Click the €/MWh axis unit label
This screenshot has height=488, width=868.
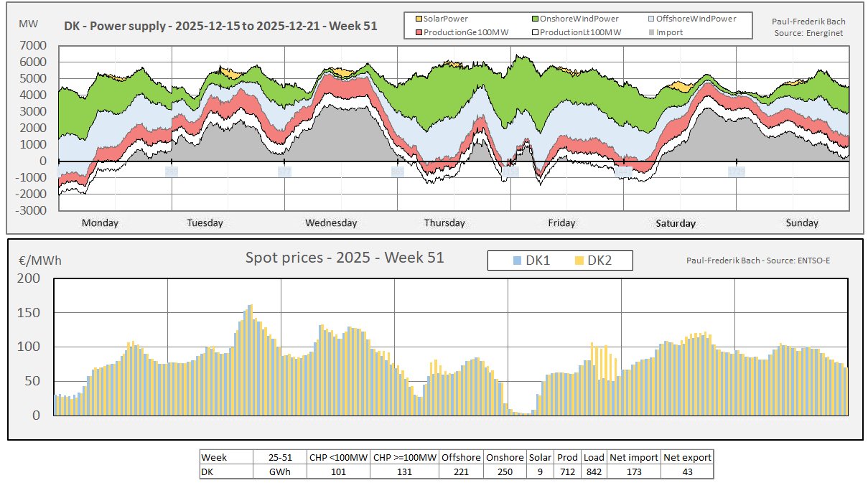(39, 260)
